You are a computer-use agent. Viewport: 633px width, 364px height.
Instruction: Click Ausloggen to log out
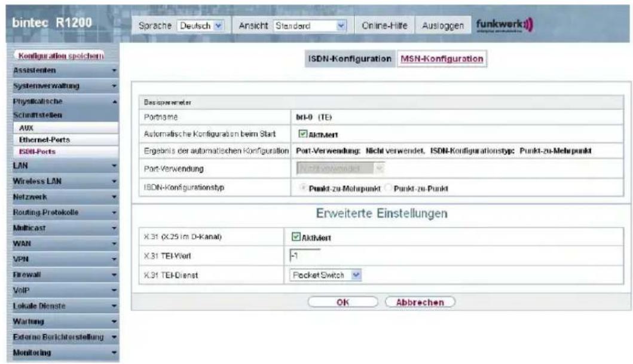[x=443, y=26]
